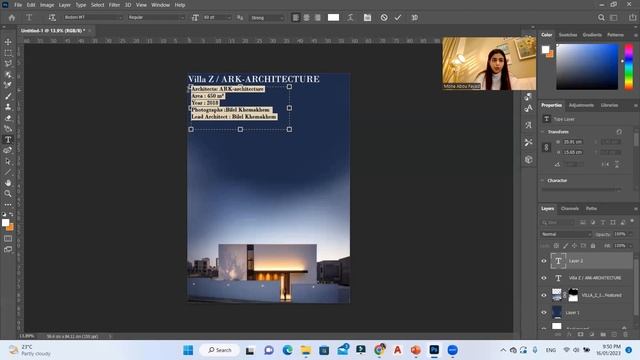The width and height of the screenshot is (640, 360).
Task: Select the Rectangular Marquee tool
Action: point(8,53)
